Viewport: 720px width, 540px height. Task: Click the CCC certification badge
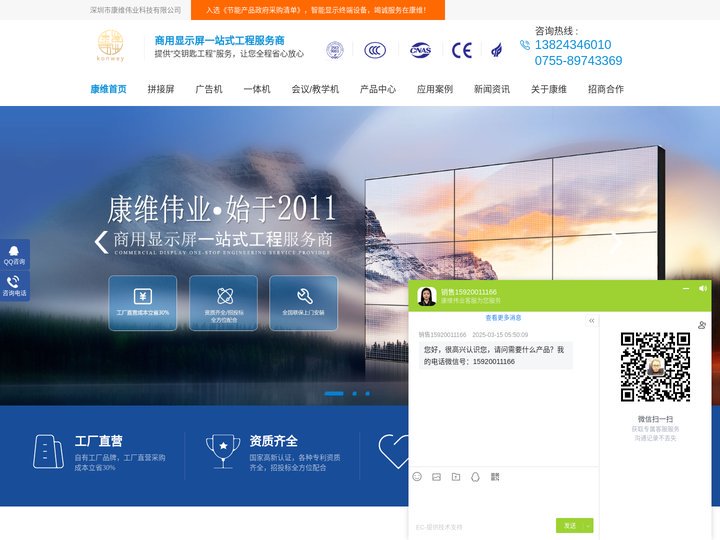375,50
